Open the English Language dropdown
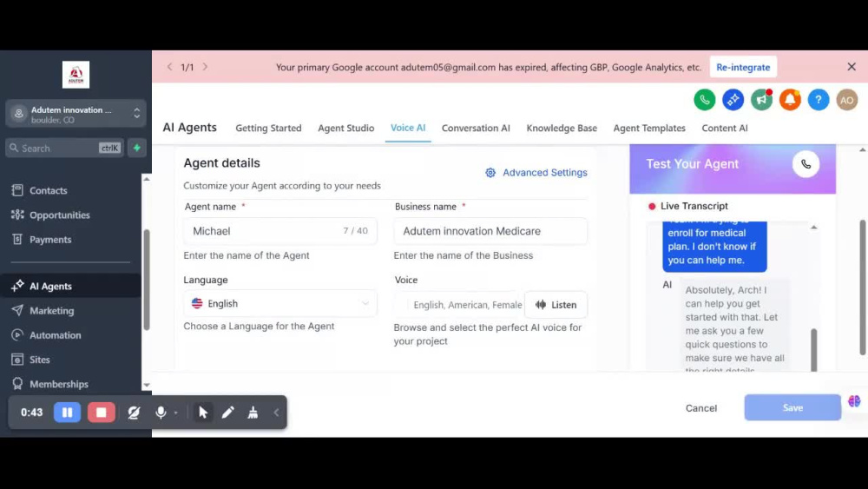 tap(280, 303)
